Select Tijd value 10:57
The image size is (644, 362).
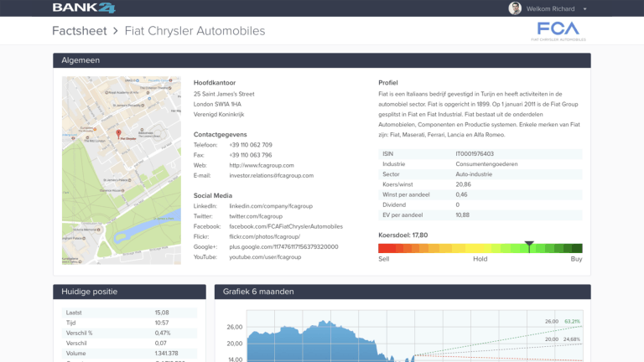tap(162, 323)
